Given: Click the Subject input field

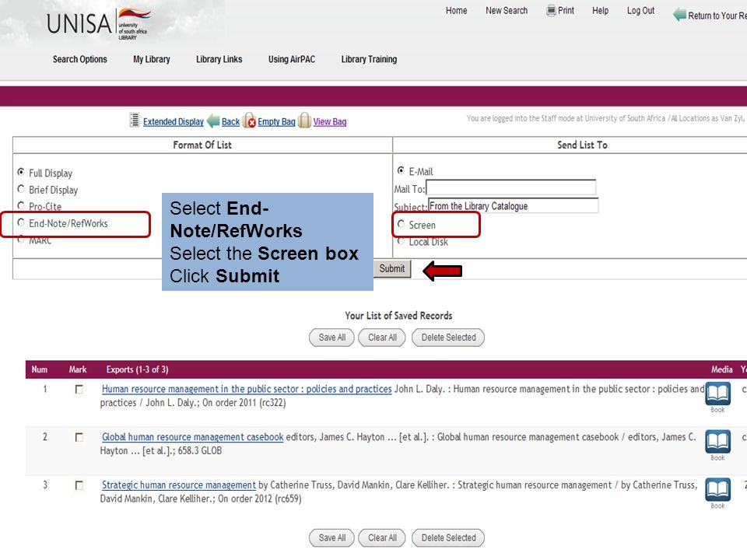Looking at the screenshot, I should (513, 205).
